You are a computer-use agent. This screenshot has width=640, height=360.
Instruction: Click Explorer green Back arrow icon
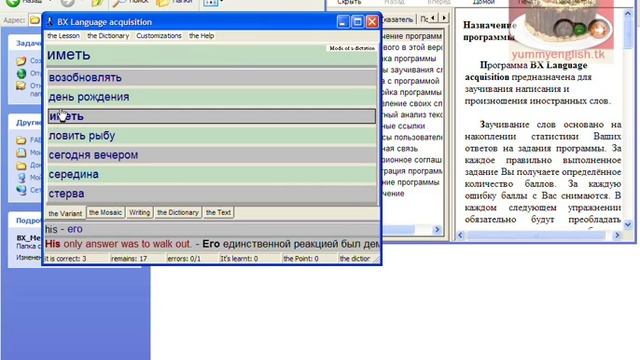click(x=13, y=3)
